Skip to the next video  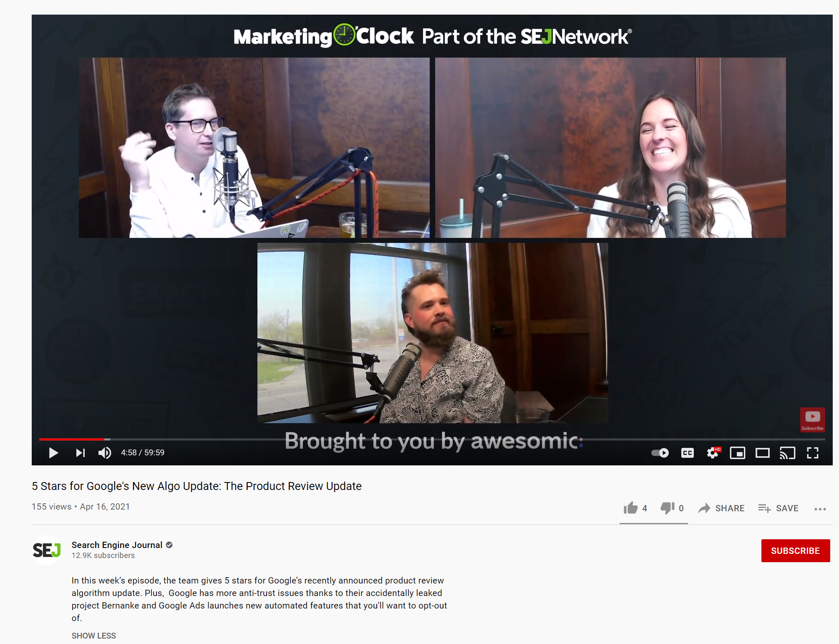pyautogui.click(x=80, y=453)
